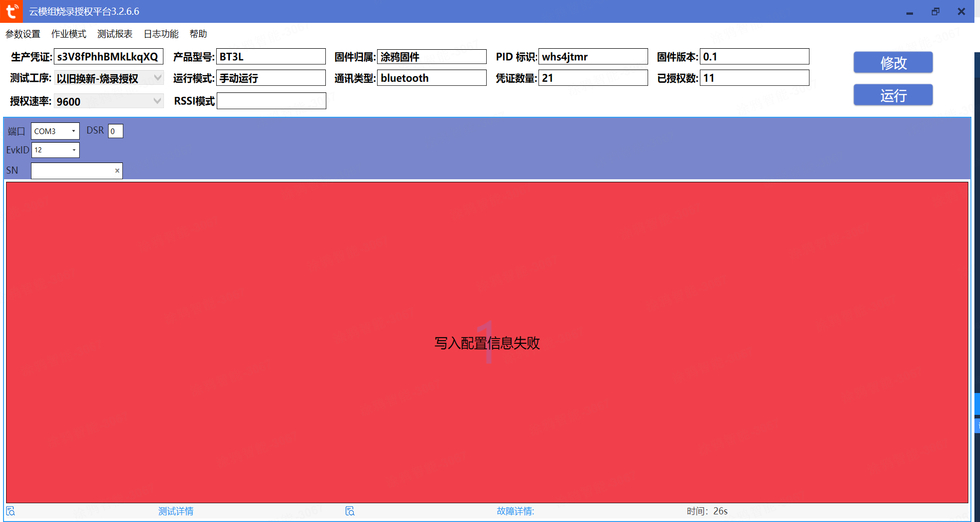
Task: Open the 作业模式 menu
Action: (69, 34)
